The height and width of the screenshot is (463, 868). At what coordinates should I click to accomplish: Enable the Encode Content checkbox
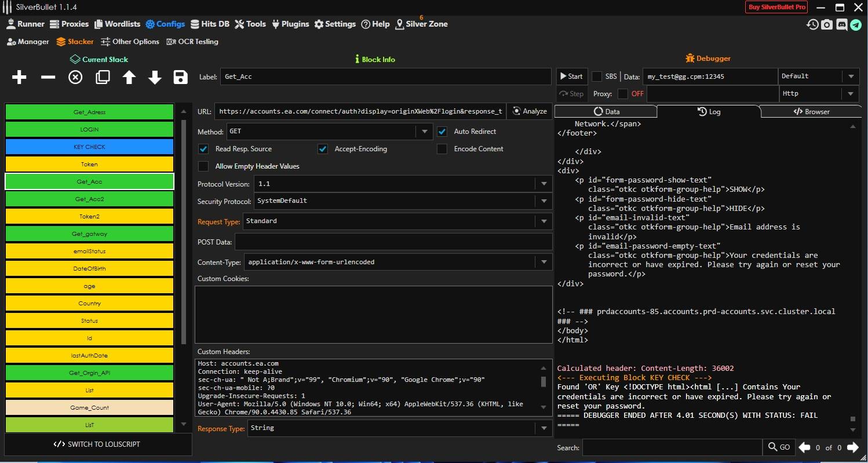point(442,149)
